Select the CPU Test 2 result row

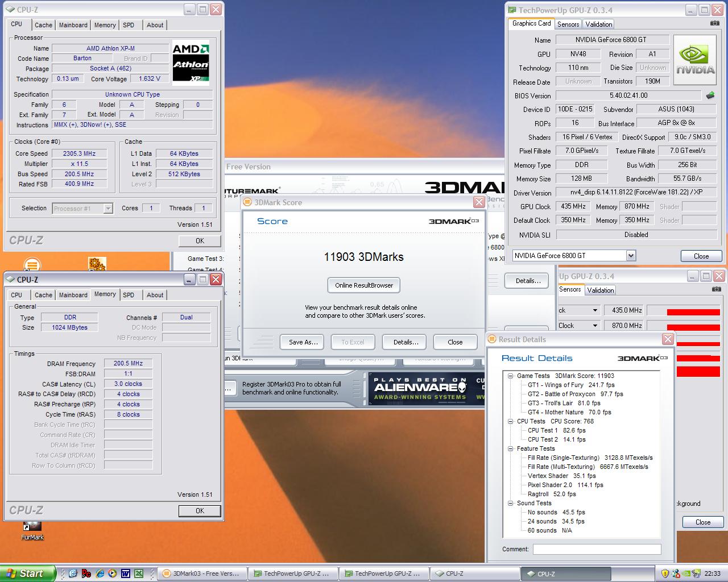tap(556, 439)
